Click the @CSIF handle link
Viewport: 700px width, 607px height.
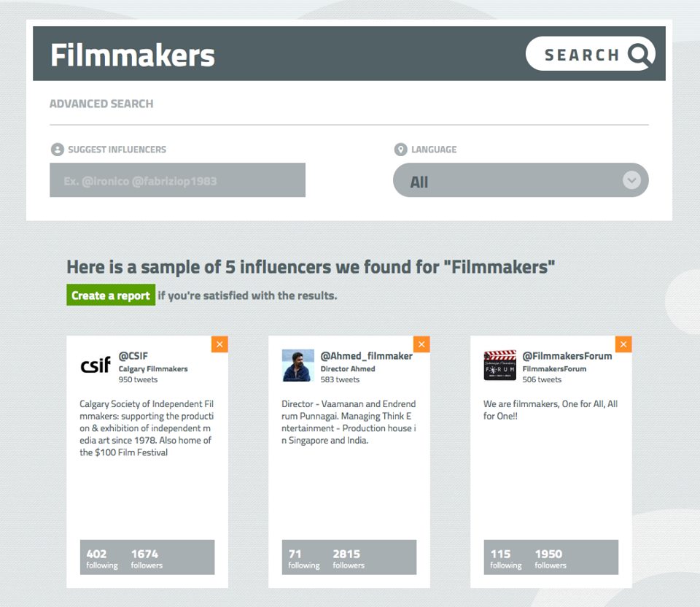[x=133, y=356]
